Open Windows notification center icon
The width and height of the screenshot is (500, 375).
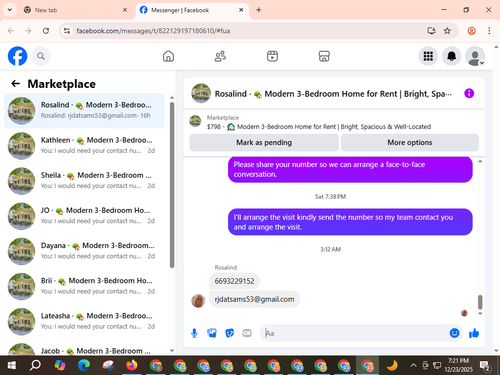pos(484,366)
